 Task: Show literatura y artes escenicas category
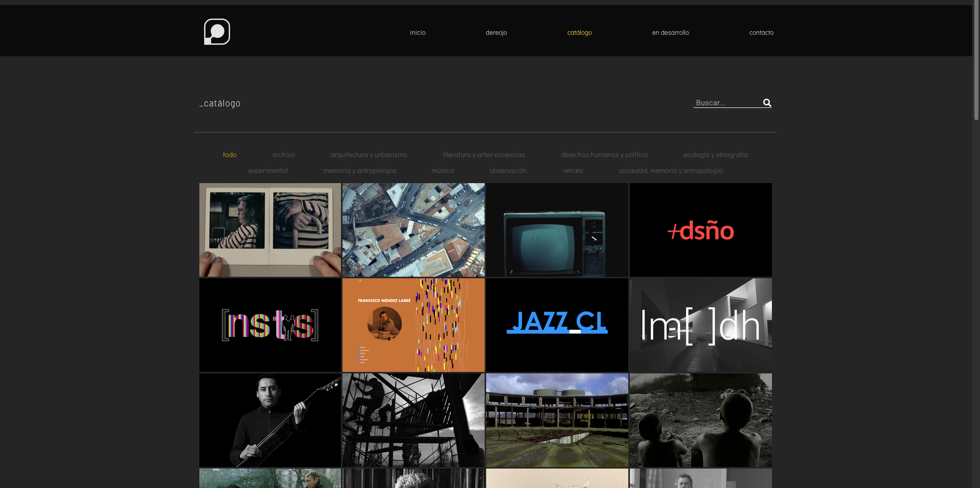tap(484, 154)
